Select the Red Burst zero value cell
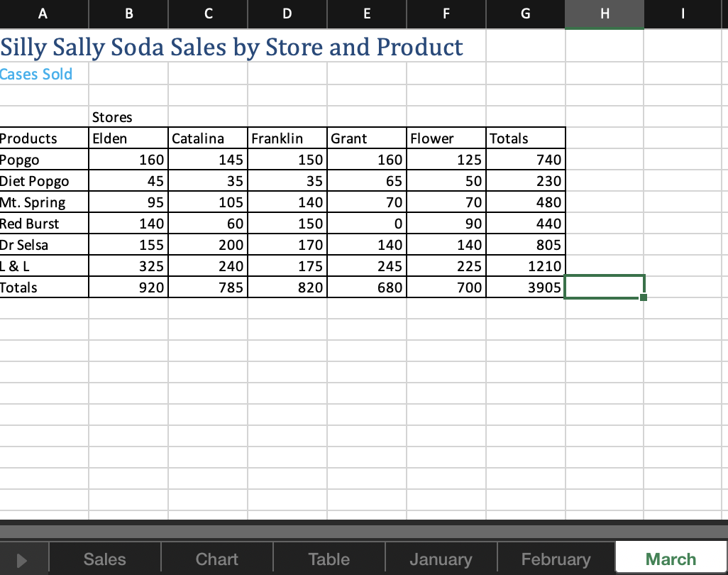The image size is (728, 575). click(367, 223)
